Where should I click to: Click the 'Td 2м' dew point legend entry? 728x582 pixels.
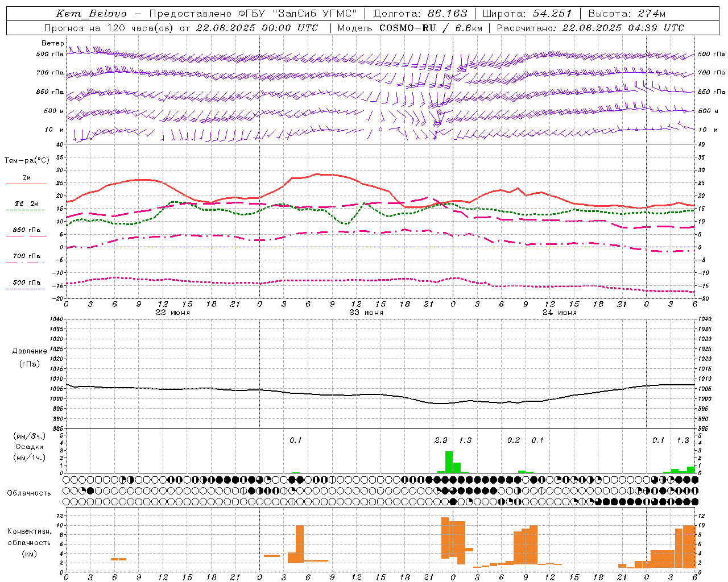click(27, 203)
